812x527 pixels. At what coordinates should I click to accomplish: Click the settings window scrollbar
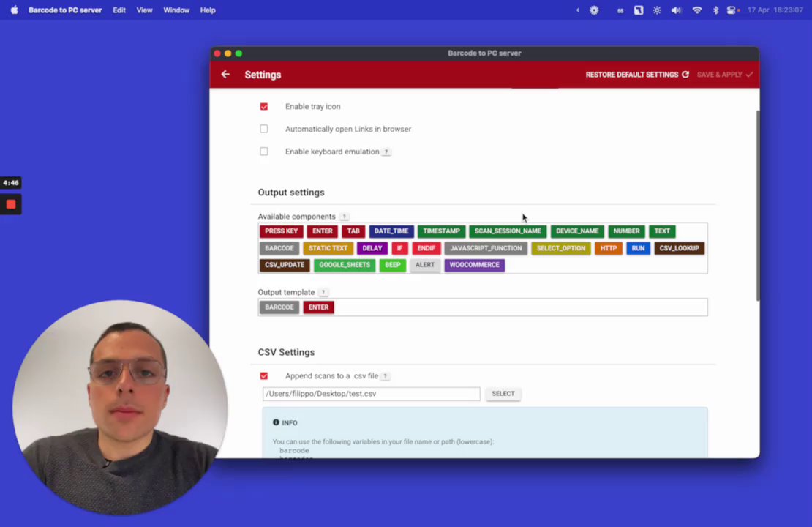758,205
